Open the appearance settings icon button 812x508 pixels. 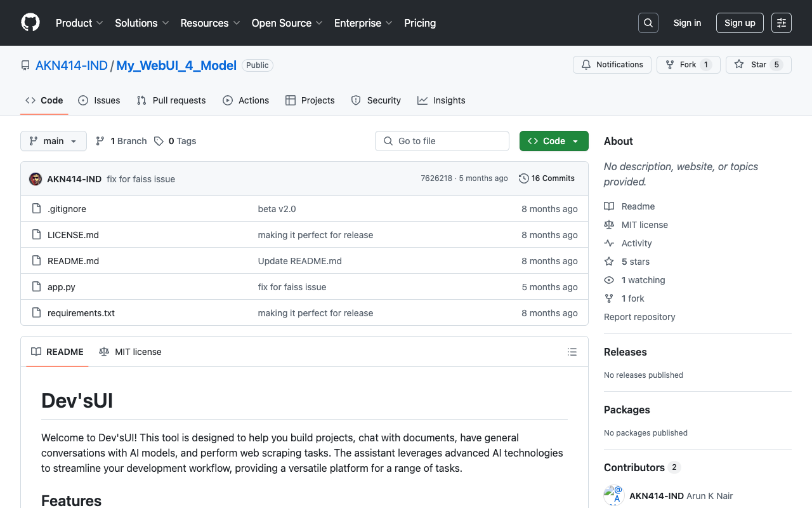click(782, 23)
